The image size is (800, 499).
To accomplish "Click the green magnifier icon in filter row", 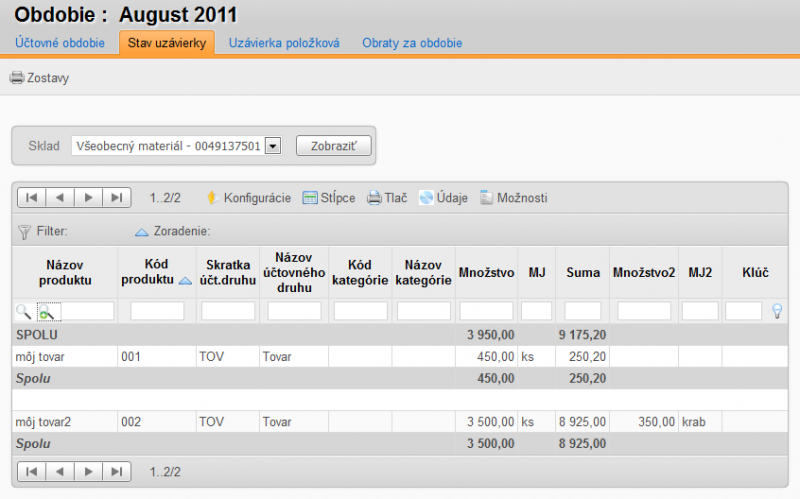I will [x=46, y=312].
